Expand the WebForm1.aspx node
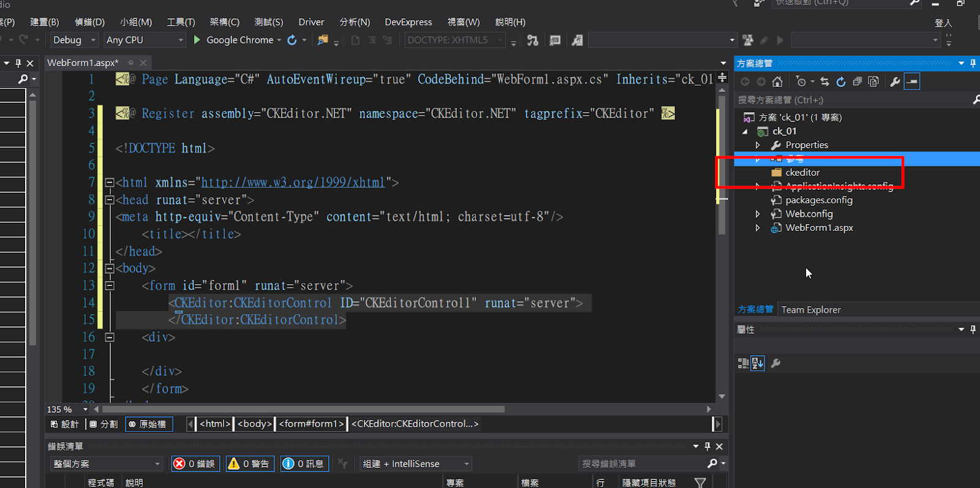This screenshot has height=488, width=980. 758,228
